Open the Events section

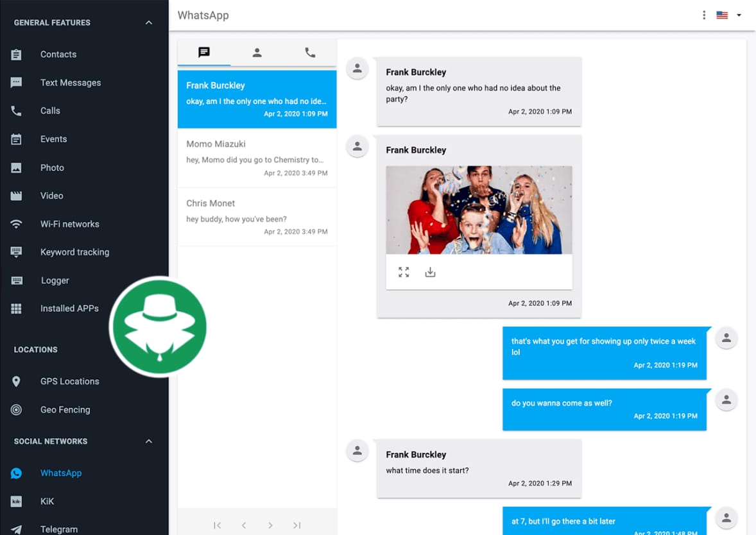[53, 139]
